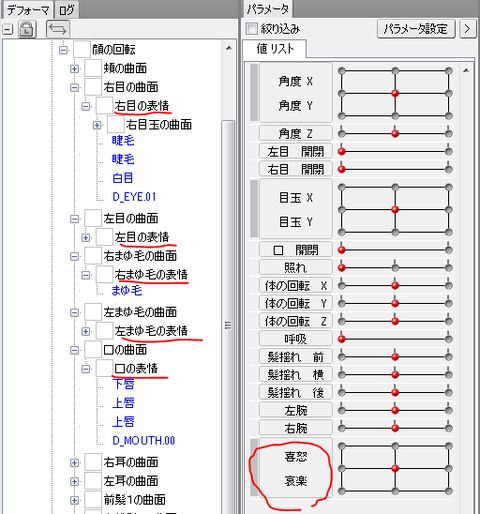
Task: Click the 左腕 parameter button
Action: pos(296,410)
